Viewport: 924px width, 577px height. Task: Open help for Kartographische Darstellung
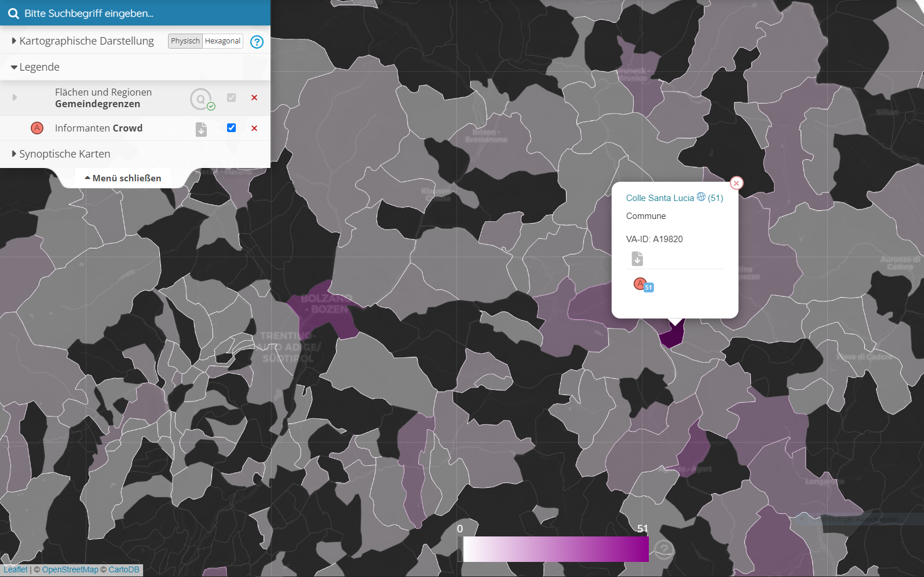[x=257, y=42]
